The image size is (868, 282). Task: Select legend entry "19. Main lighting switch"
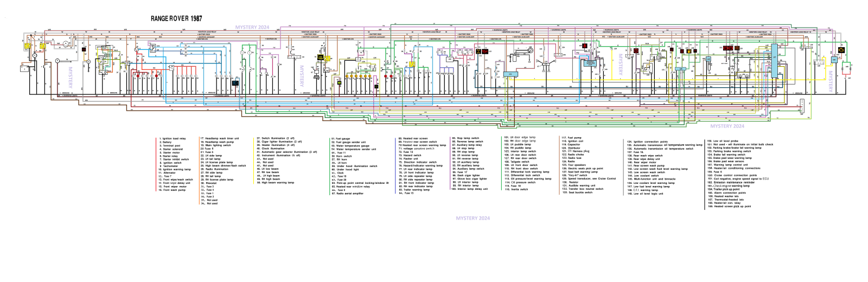coord(215,145)
